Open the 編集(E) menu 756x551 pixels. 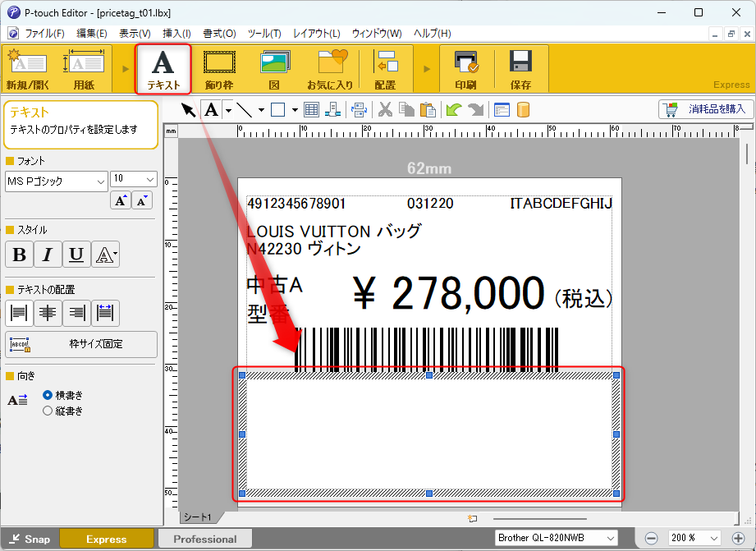[x=92, y=34]
